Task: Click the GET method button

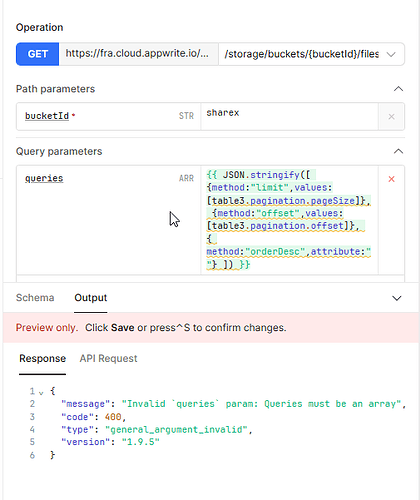Action: click(x=37, y=54)
